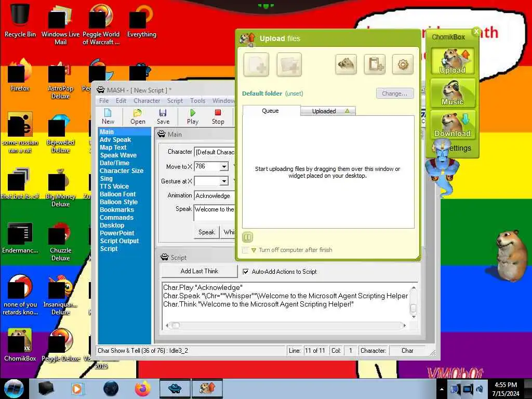The width and height of the screenshot is (532, 399).
Task: Click the script vertical scrollbar thumb
Action: 413,308
